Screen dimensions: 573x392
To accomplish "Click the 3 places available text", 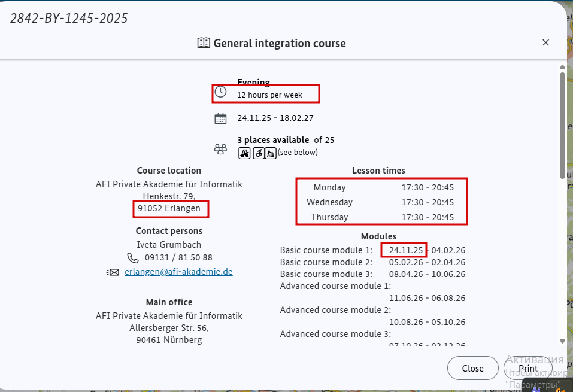I will (273, 140).
